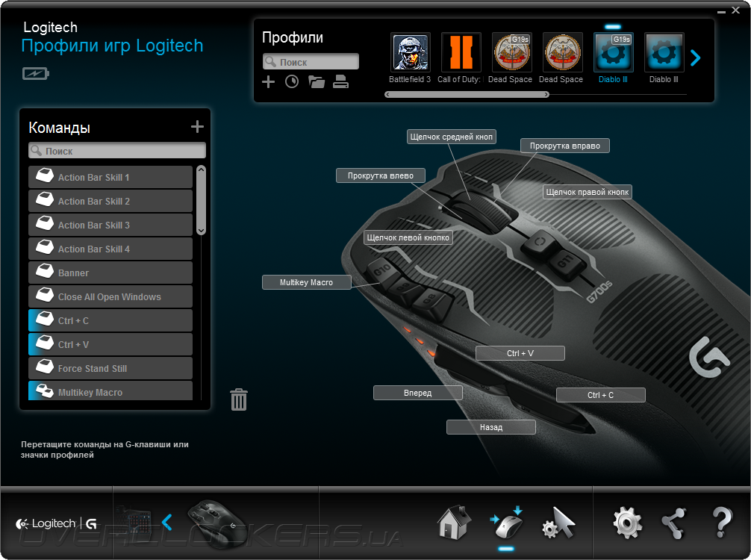Open the active Diablo III profile with G19s badge
Viewport: 751px width, 560px height.
click(x=613, y=52)
